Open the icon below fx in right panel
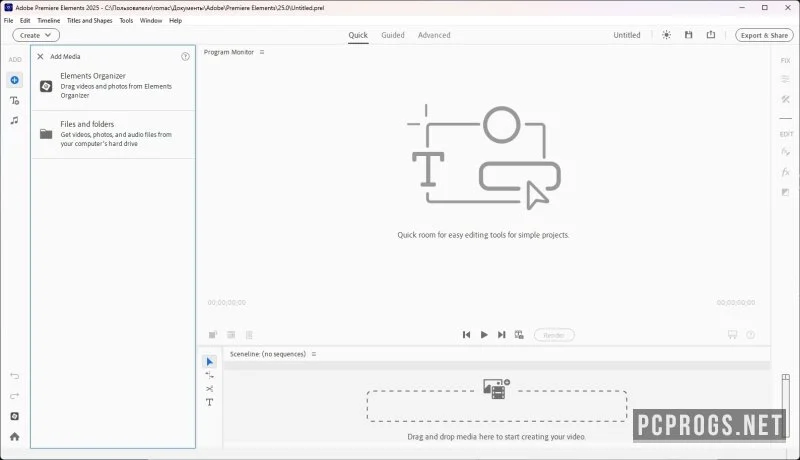Viewport: 800px width, 460px height. (x=785, y=192)
